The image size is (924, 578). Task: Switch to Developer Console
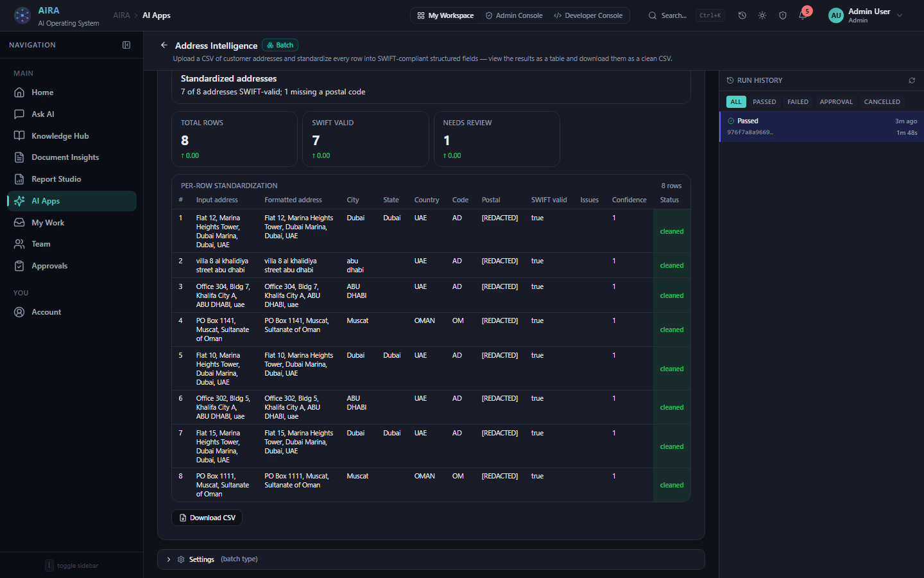tap(588, 15)
